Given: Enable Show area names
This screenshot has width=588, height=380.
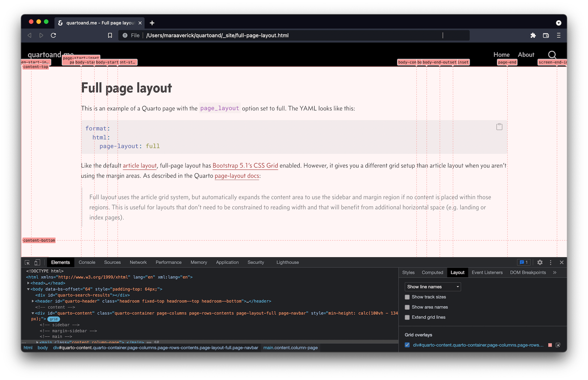Looking at the screenshot, I should [407, 307].
